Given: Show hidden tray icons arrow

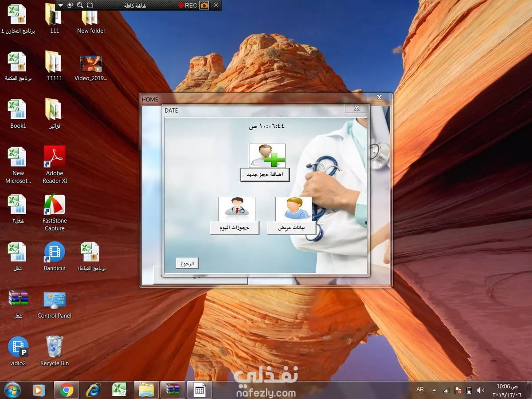Looking at the screenshot, I should click(434, 390).
